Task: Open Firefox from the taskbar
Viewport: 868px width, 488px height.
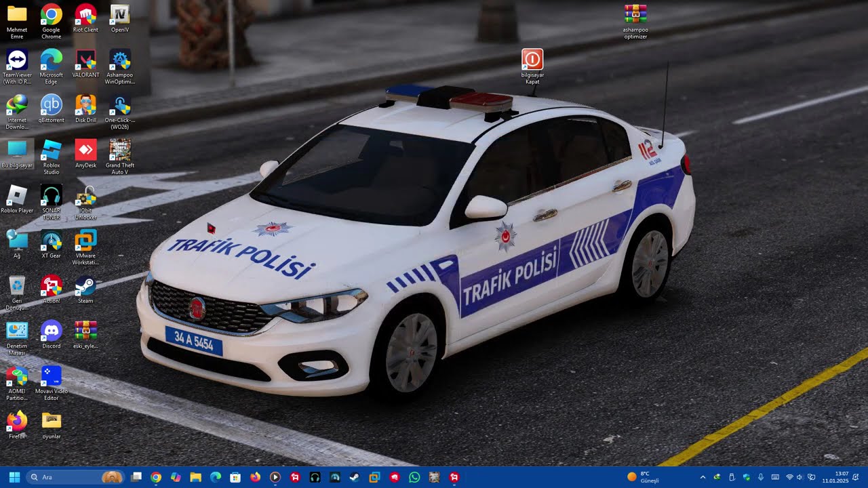Action: click(255, 477)
